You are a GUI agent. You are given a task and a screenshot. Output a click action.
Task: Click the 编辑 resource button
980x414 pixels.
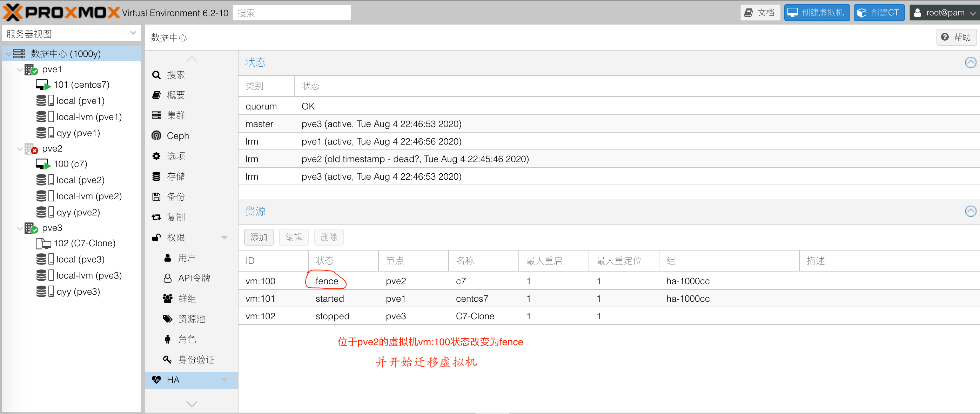click(x=294, y=237)
